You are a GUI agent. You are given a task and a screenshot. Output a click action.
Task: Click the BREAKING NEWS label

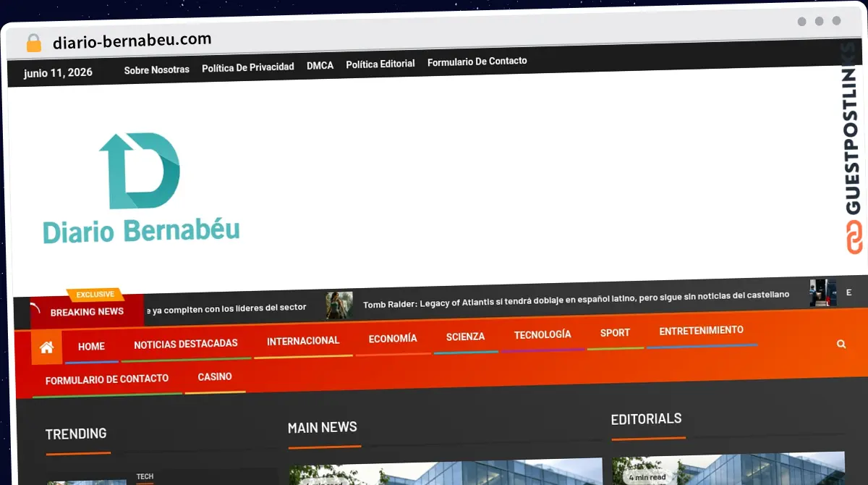(87, 312)
